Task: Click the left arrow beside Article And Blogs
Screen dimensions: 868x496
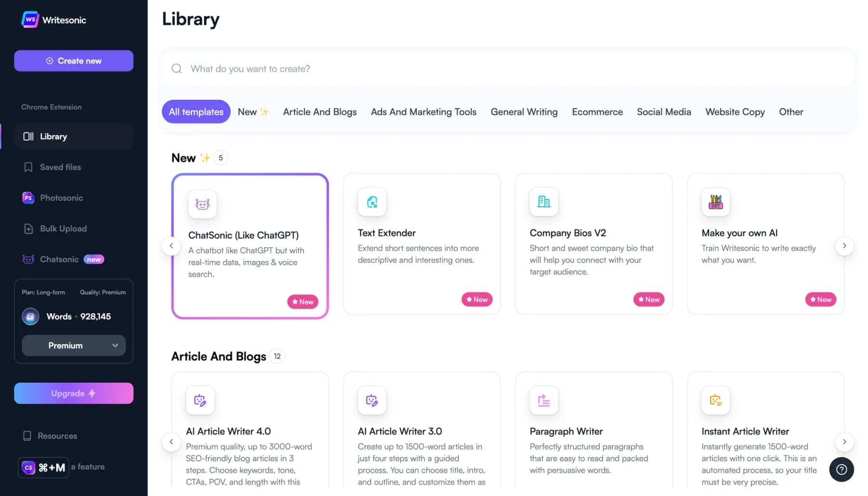Action: tap(171, 442)
